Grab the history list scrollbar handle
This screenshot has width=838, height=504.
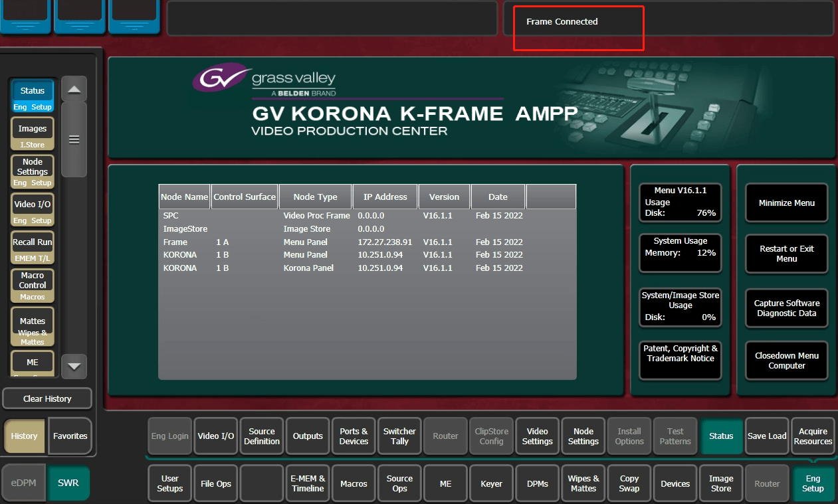click(x=74, y=139)
